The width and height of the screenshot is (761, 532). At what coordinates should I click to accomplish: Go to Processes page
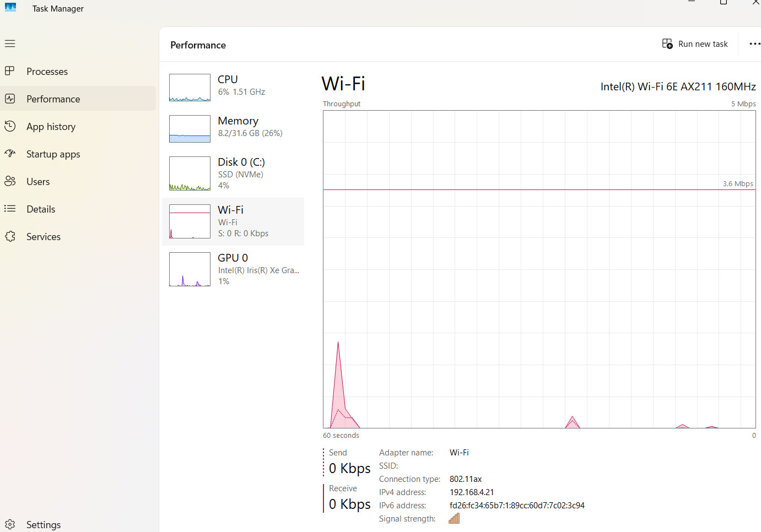click(x=78, y=71)
